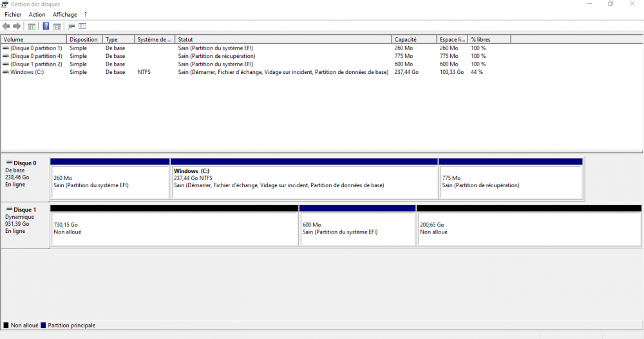
Task: Open Help via the blue question-mark icon
Action: click(46, 26)
